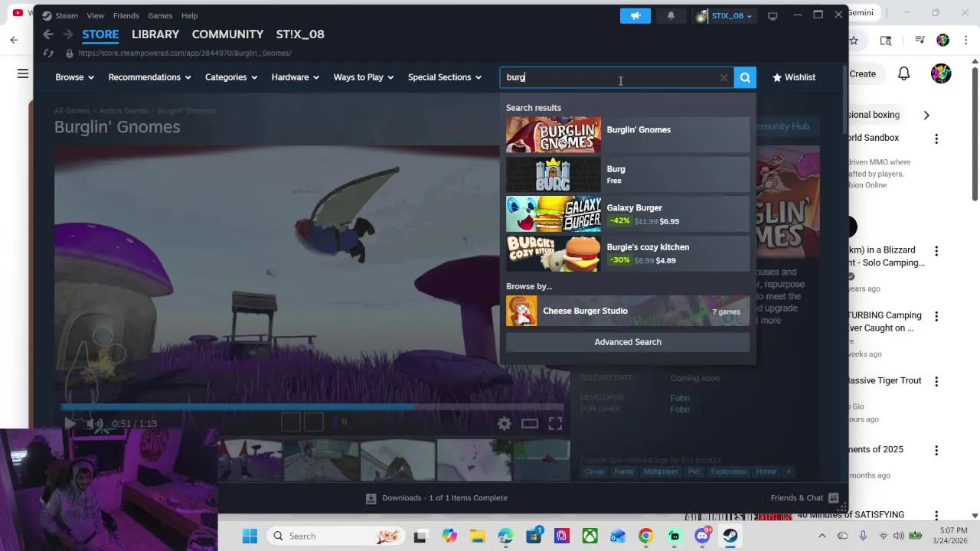Select Burglin' Gnomes search result

[628, 135]
